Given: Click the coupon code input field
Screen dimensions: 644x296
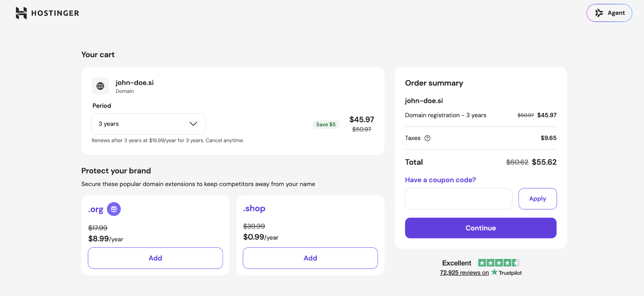Looking at the screenshot, I should 458,199.
